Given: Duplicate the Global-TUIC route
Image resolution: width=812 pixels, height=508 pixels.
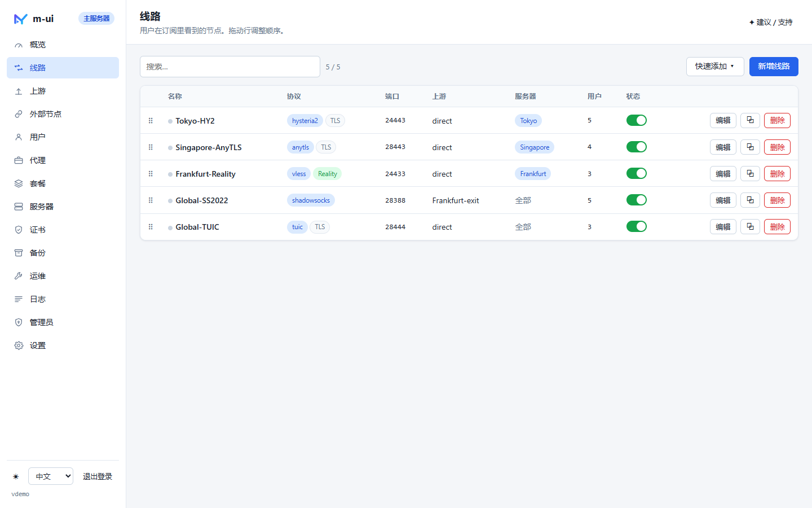Looking at the screenshot, I should tap(750, 226).
